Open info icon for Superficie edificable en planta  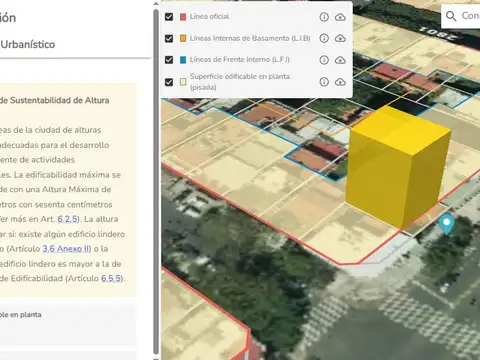coord(324,82)
